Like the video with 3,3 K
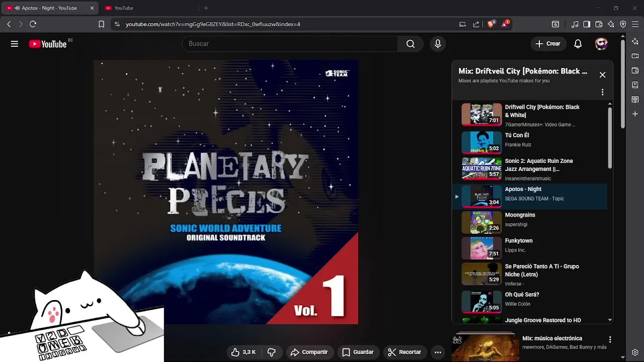Image resolution: width=644 pixels, height=362 pixels. tap(244, 352)
